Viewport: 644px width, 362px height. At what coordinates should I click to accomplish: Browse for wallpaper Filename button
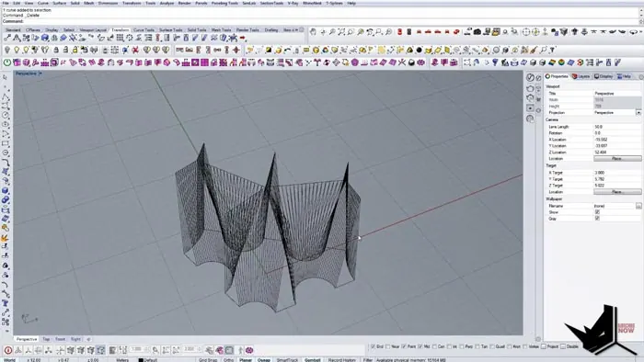[638, 206]
